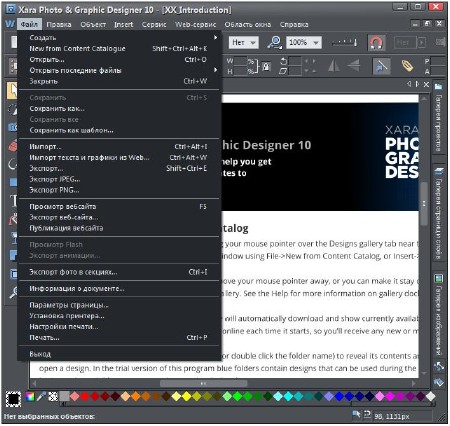Pick the eyedropper color tool
450x426 pixels.
pos(41,397)
